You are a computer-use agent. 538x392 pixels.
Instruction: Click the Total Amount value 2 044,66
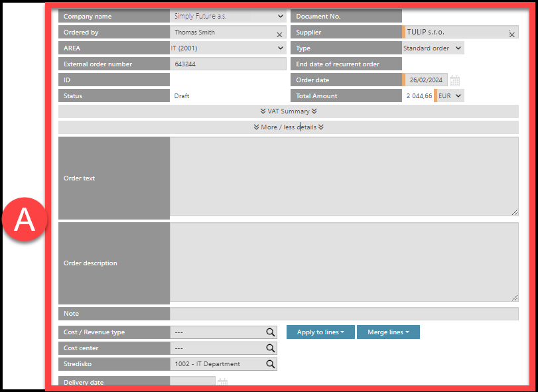coord(419,96)
